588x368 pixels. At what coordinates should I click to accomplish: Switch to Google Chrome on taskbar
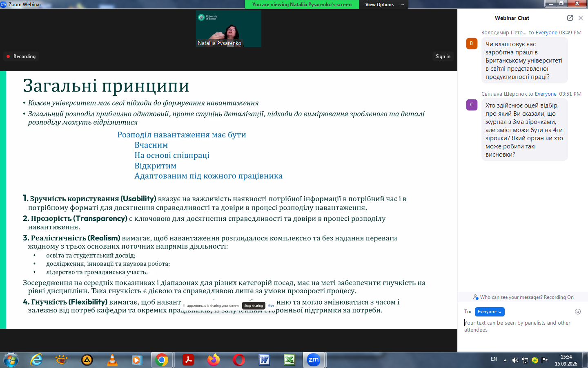[162, 360]
